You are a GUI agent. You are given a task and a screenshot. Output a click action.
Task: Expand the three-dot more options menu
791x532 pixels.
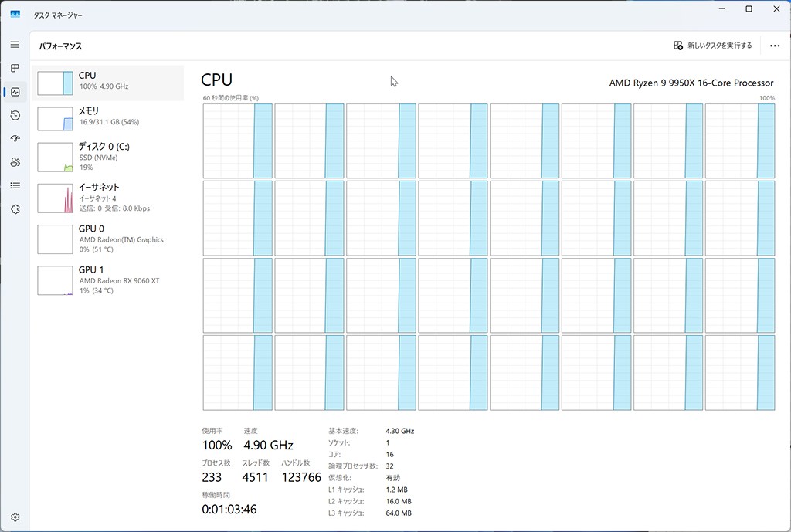click(x=775, y=46)
